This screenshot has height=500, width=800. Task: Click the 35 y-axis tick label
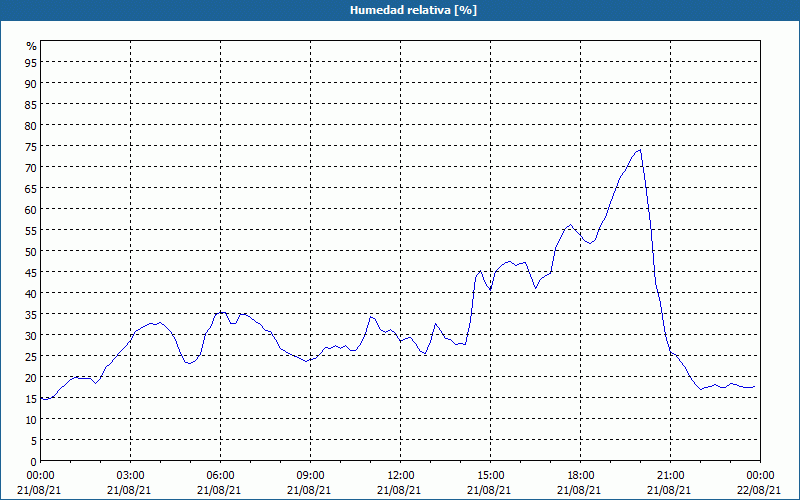31,314
